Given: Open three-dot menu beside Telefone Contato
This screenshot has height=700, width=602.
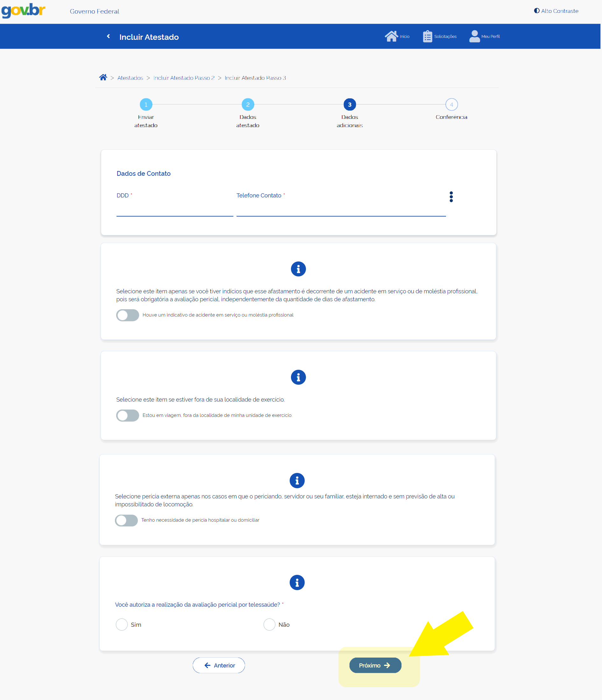Looking at the screenshot, I should click(451, 196).
